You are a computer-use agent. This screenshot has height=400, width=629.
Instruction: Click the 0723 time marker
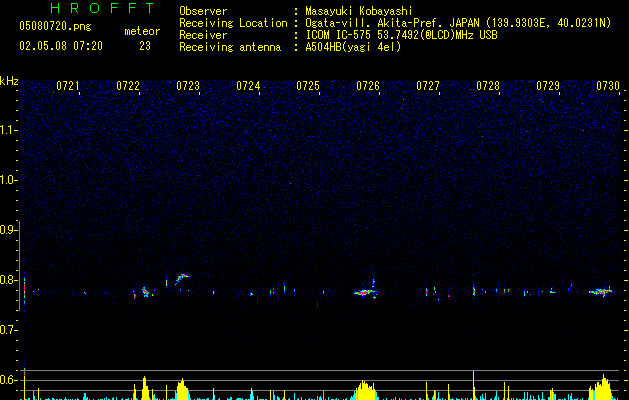click(x=188, y=86)
